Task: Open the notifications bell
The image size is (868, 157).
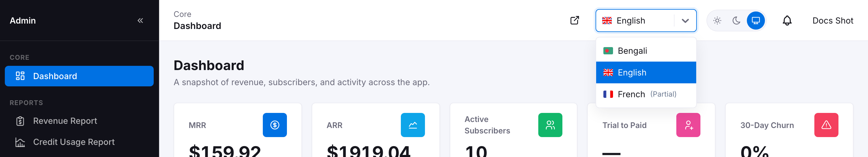Action: pyautogui.click(x=787, y=21)
